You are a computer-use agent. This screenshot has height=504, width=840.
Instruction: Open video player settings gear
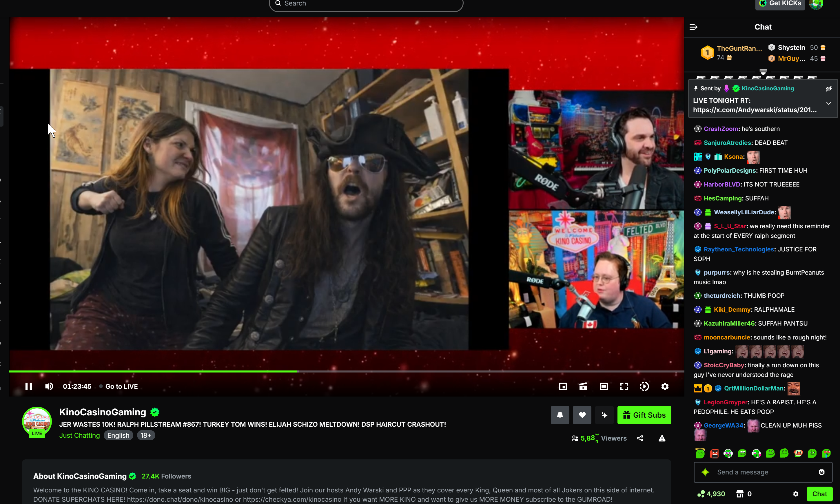(665, 386)
